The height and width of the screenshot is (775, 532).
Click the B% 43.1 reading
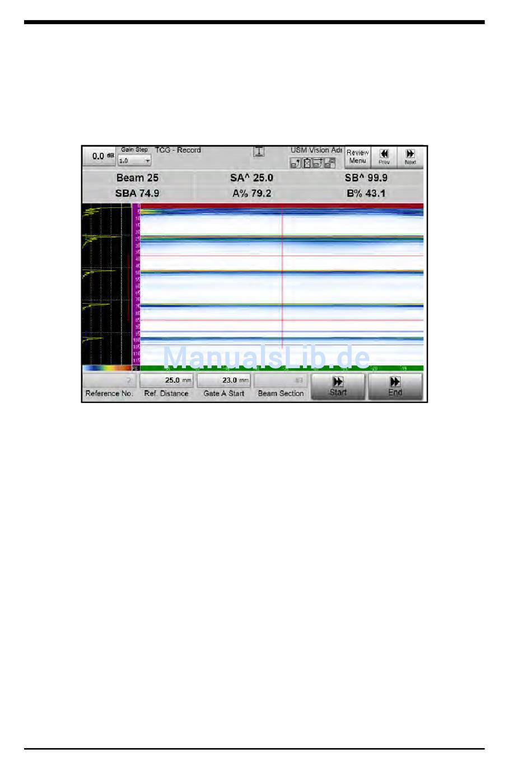(x=366, y=193)
